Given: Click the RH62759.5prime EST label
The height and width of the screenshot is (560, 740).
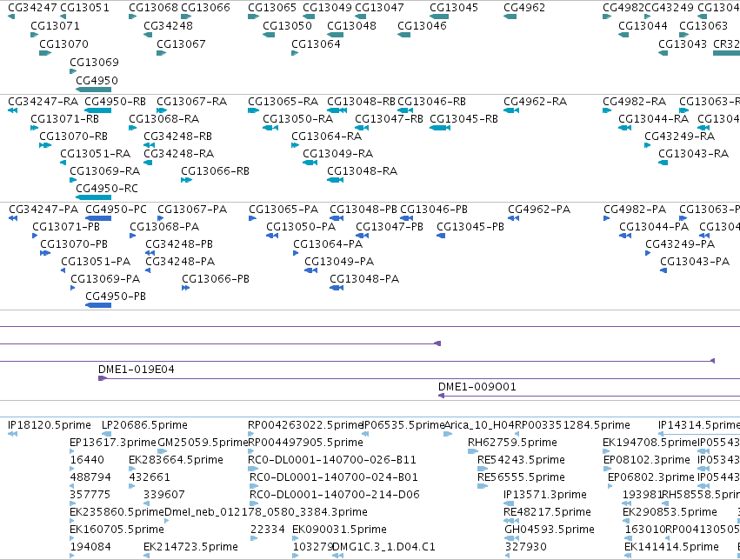Looking at the screenshot, I should 512,443.
